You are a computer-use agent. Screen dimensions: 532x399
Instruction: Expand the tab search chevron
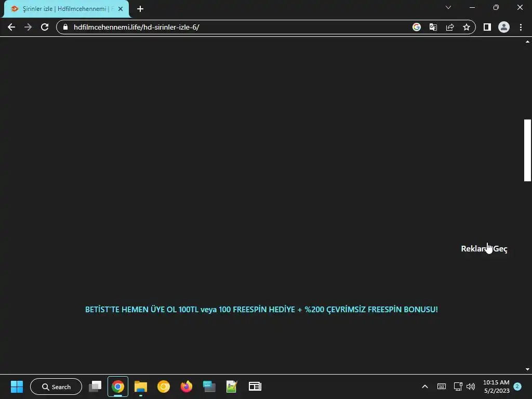point(448,7)
